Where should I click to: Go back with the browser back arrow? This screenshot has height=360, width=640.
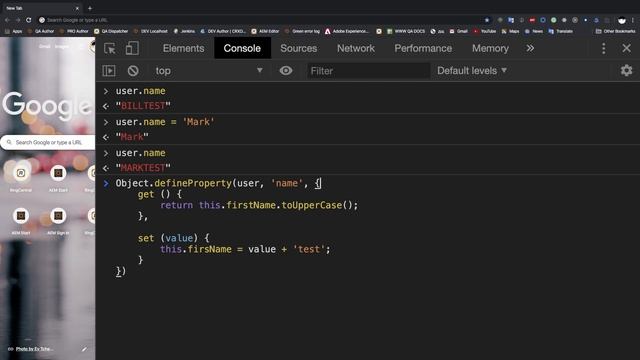[7, 20]
